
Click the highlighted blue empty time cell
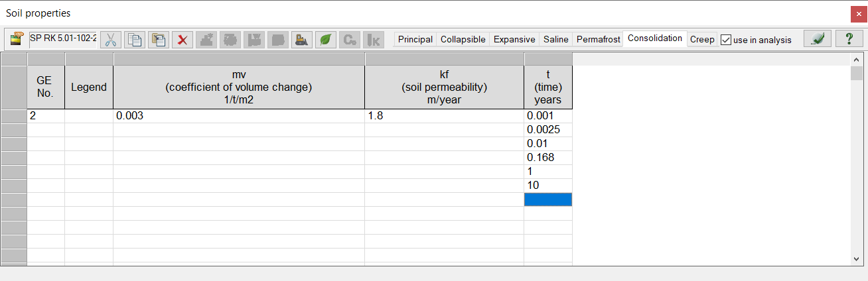(548, 199)
